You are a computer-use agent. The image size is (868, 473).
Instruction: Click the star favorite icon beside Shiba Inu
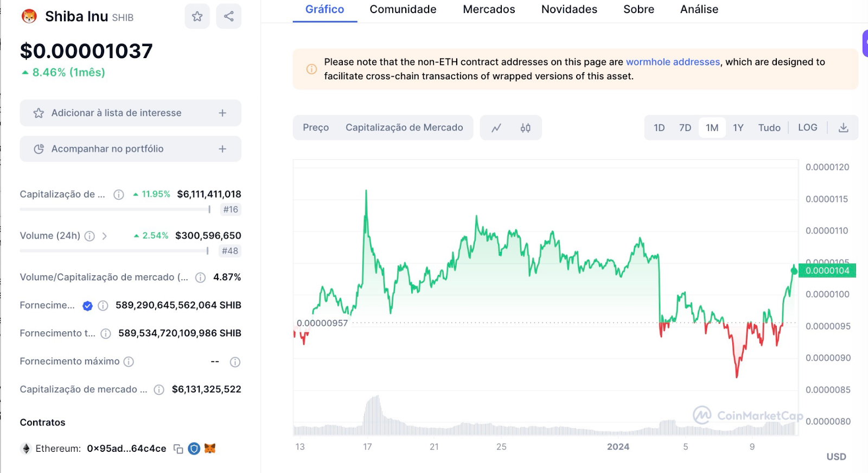coord(197,16)
